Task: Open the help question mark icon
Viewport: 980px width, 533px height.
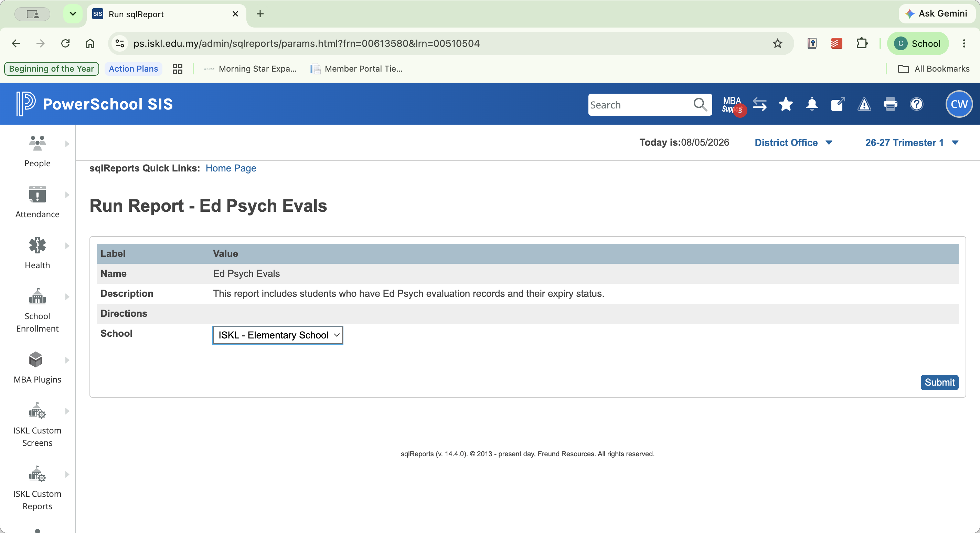Action: [916, 104]
